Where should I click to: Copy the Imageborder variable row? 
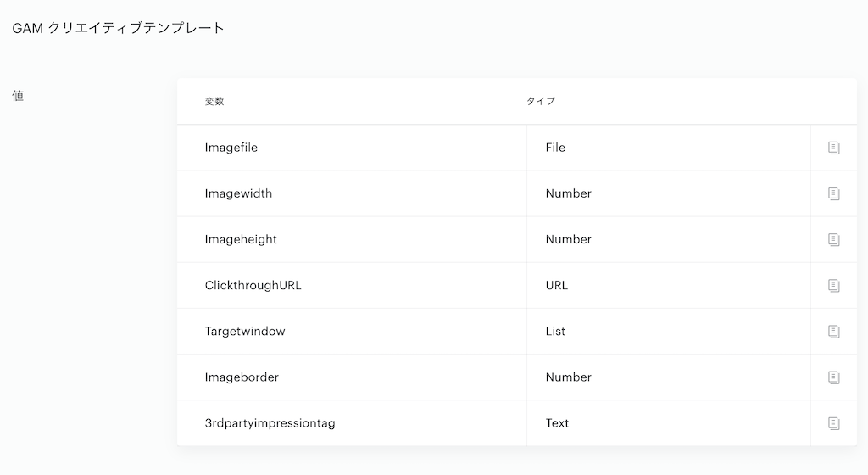click(834, 377)
